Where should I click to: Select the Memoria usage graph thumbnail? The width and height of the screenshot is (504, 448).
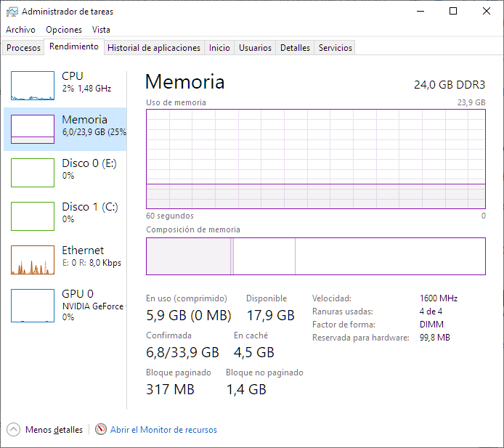click(x=33, y=129)
